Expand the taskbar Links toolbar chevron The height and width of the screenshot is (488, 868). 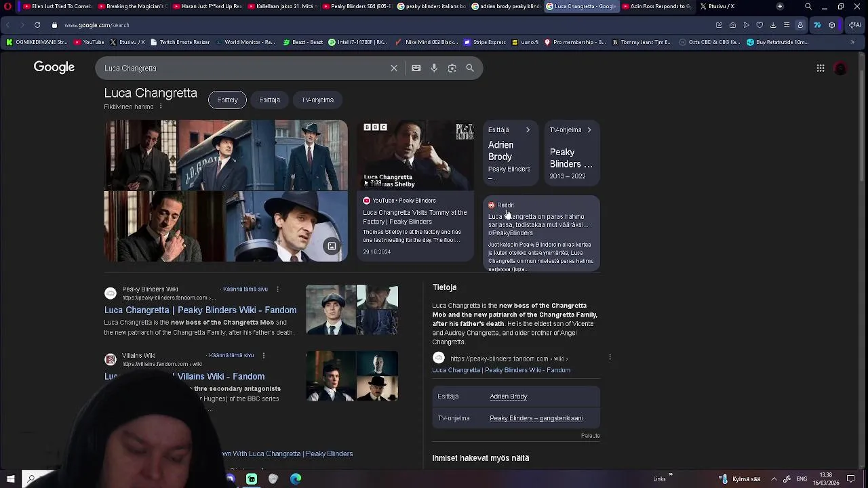pyautogui.click(x=671, y=475)
